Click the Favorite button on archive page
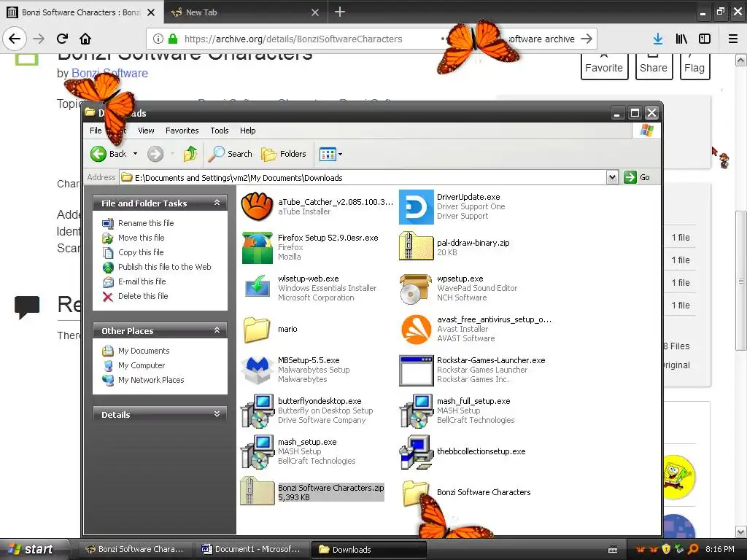747x560 pixels. coord(604,66)
